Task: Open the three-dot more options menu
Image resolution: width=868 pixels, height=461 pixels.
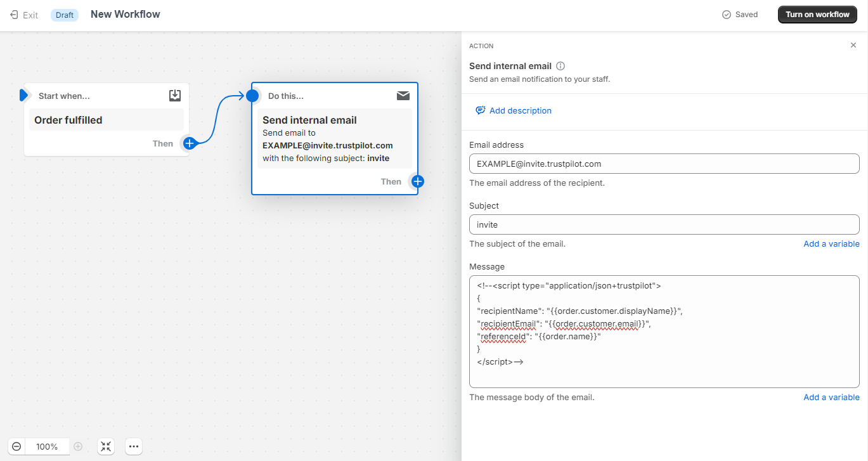Action: (133, 446)
